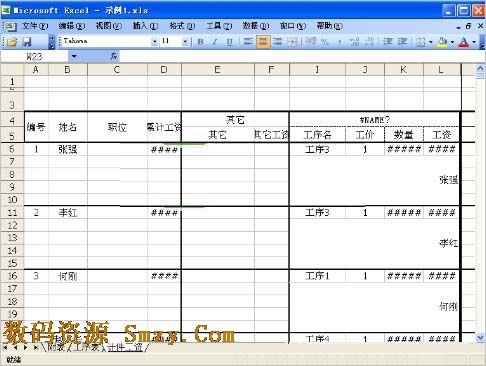The width and height of the screenshot is (486, 366).
Task: Click the Select All corner button
Action: click(12, 70)
